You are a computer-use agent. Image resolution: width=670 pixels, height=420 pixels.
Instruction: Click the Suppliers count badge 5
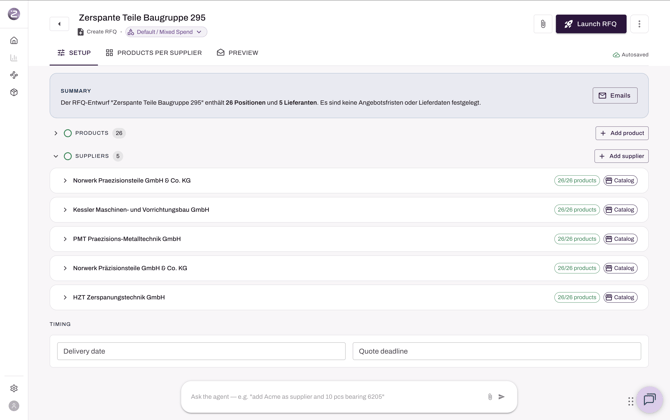click(x=118, y=156)
